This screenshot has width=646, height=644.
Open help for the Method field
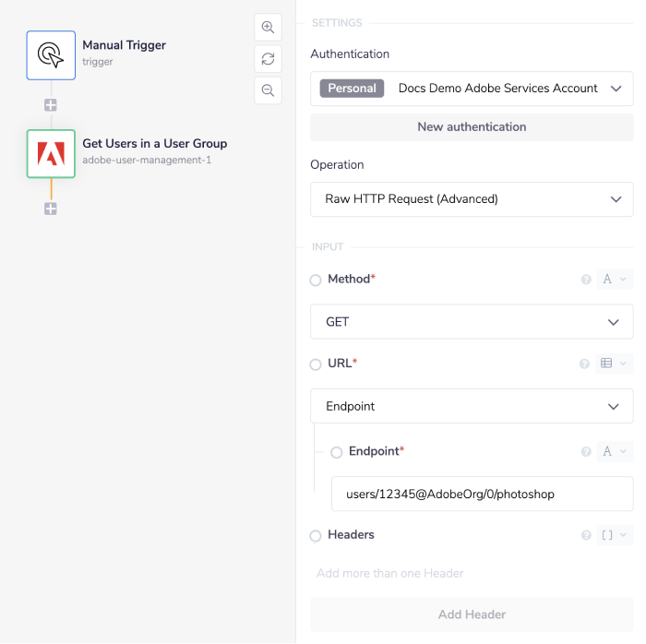pos(585,280)
